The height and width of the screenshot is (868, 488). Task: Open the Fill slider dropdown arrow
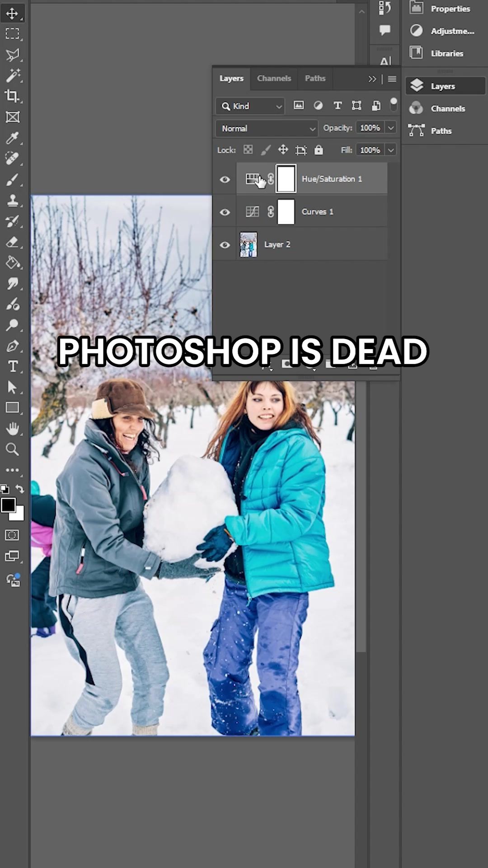click(x=391, y=150)
